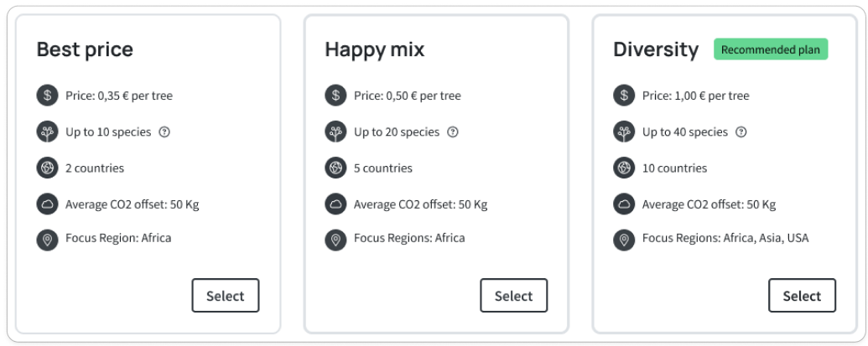This screenshot has width=868, height=346.
Task: Click the location pin icon in Diversity plan
Action: tap(624, 240)
